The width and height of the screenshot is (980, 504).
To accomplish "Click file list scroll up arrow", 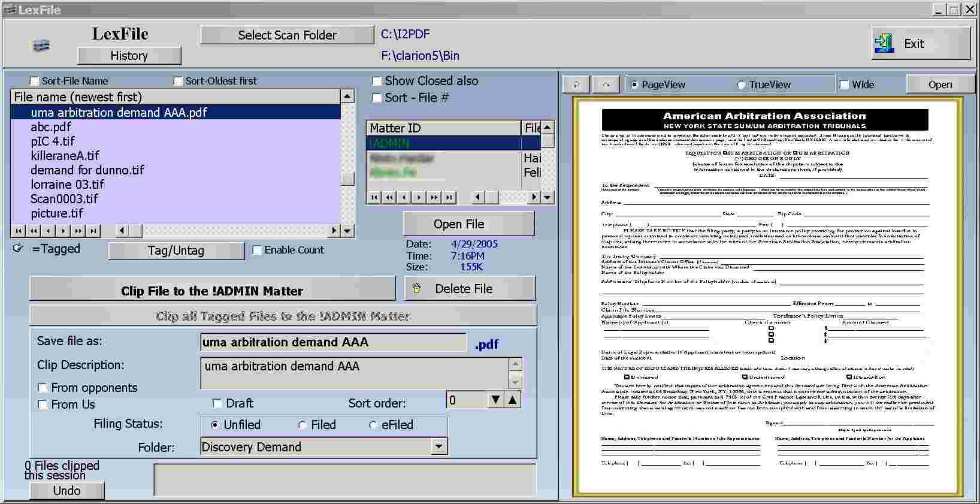I will point(347,96).
